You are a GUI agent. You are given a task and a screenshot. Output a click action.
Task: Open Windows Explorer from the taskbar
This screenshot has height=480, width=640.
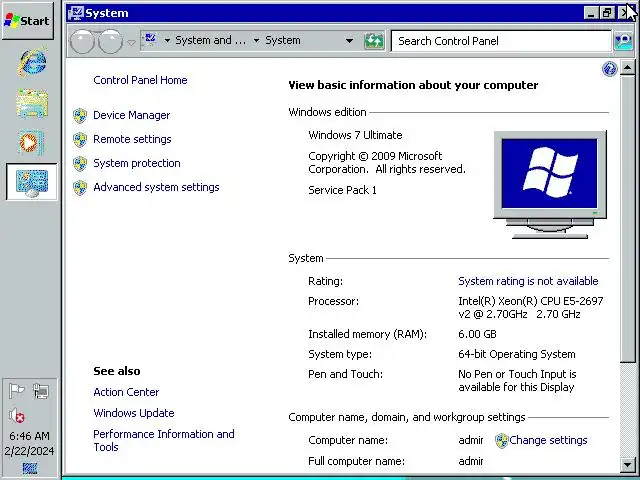[x=32, y=104]
